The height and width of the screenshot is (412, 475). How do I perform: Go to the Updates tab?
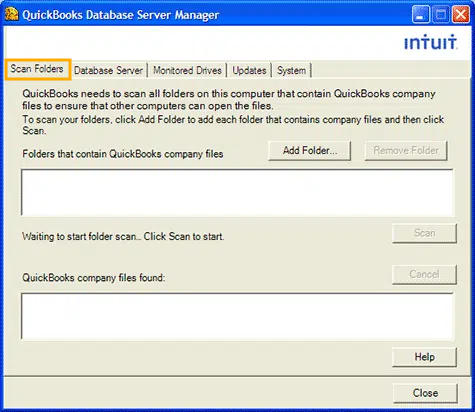(249, 70)
